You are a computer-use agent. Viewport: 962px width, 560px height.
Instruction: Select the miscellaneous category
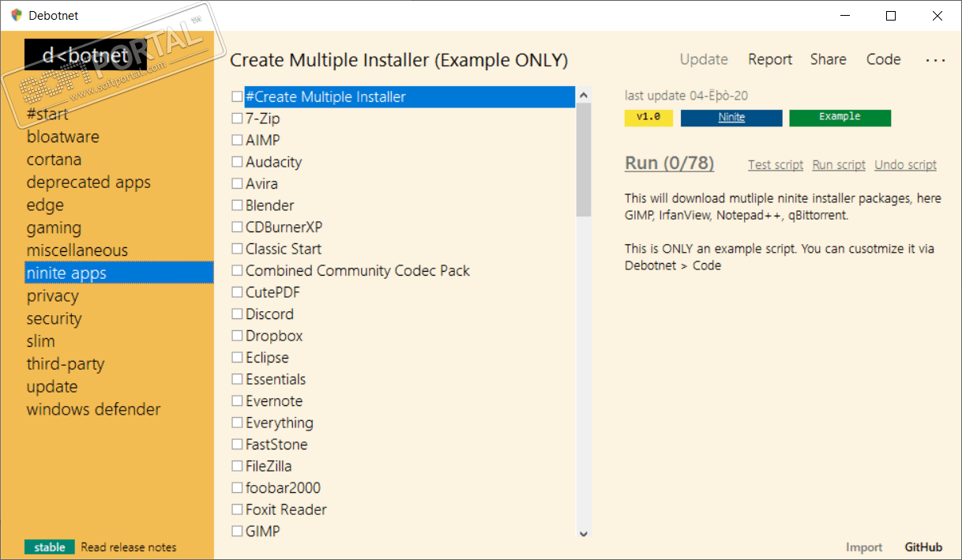point(77,250)
